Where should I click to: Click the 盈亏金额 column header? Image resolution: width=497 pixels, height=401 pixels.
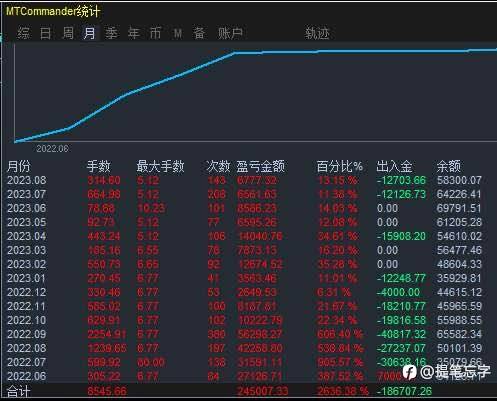tap(261, 166)
